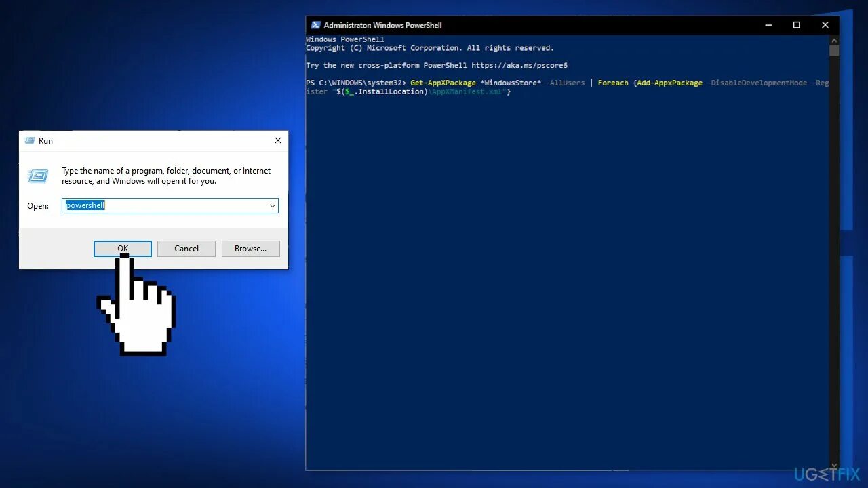Close the Run dialog with X
The image size is (868, 488).
coord(277,140)
